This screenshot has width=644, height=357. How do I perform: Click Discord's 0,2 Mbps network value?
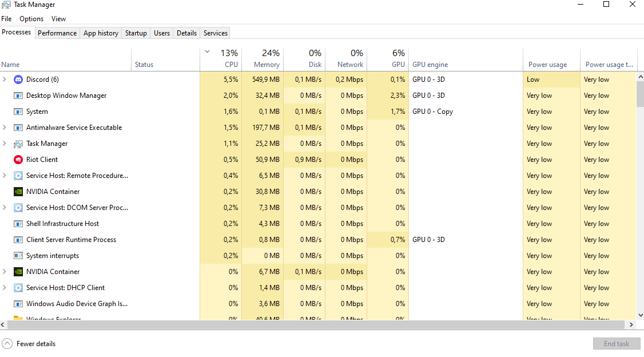pos(349,80)
